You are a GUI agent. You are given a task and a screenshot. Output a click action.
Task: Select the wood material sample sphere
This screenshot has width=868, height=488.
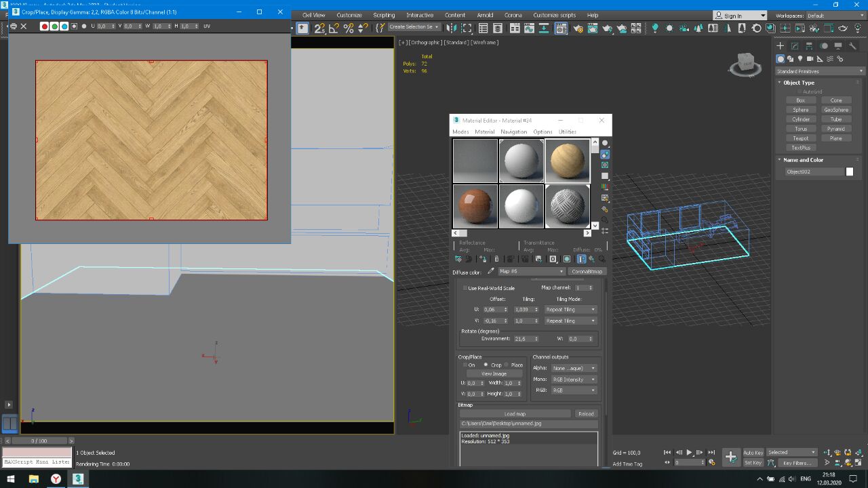[x=568, y=161]
